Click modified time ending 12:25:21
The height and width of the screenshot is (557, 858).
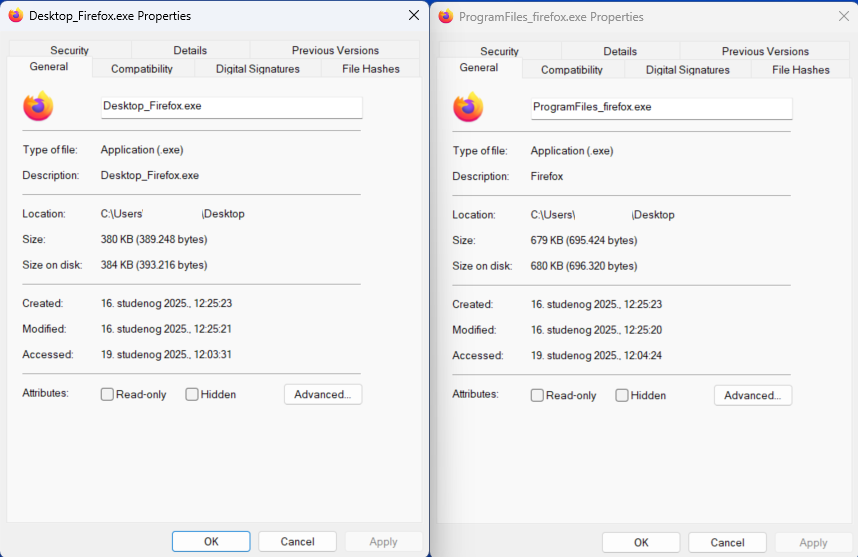tap(166, 329)
